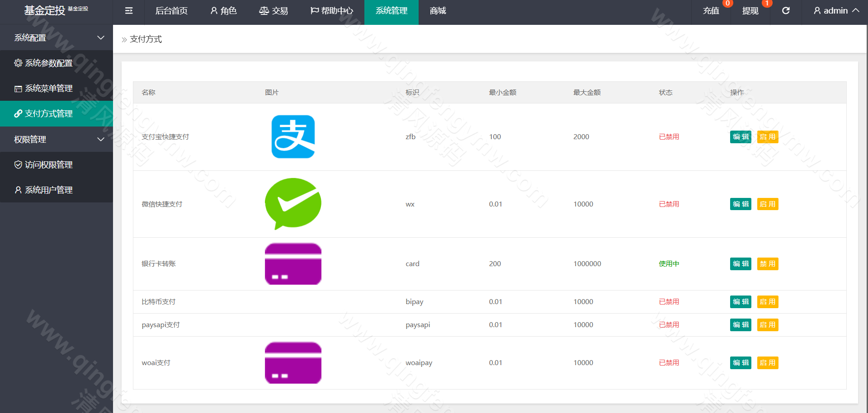
Task: Click the Alipay logo thumbnail
Action: click(x=292, y=136)
